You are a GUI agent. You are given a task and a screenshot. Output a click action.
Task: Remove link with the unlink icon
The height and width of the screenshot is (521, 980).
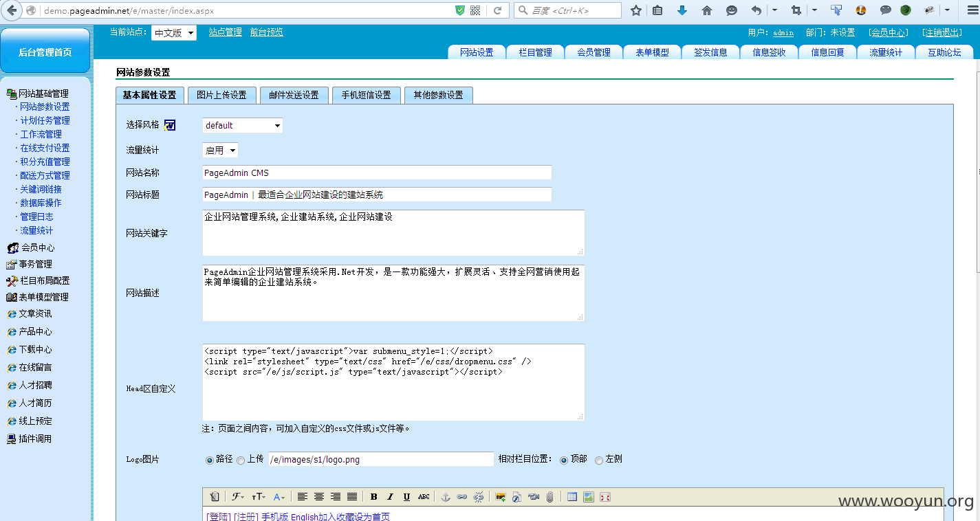point(479,497)
